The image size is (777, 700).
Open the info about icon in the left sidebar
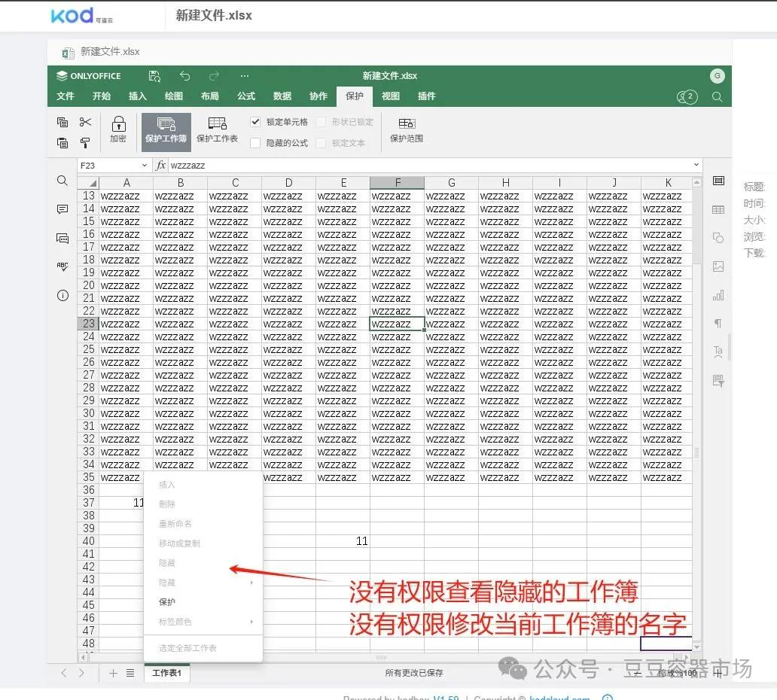[x=62, y=296]
